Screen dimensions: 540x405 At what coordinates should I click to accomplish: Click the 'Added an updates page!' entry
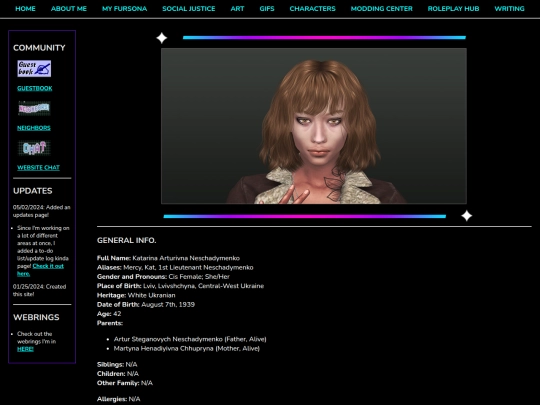[x=42, y=211]
